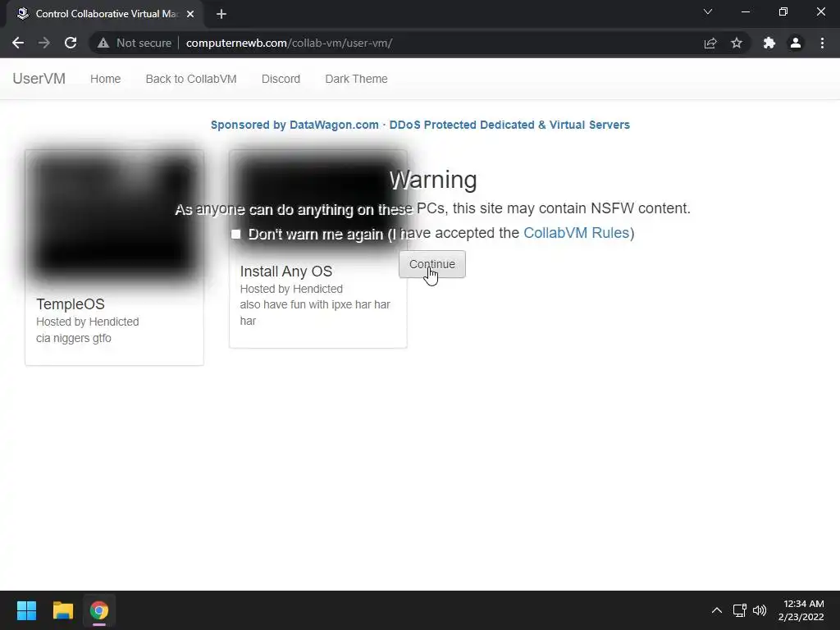Viewport: 840px width, 630px height.
Task: Open the Windows Start button
Action: [26, 610]
